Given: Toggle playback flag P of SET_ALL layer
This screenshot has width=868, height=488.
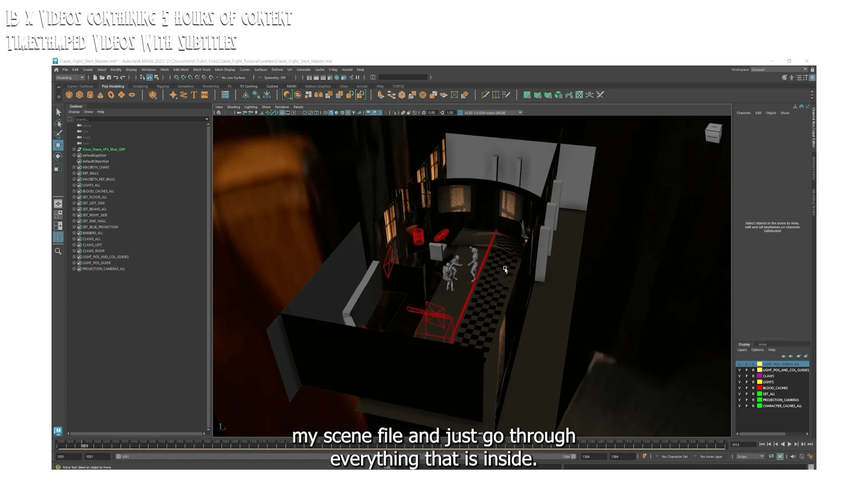Looking at the screenshot, I should tap(746, 394).
